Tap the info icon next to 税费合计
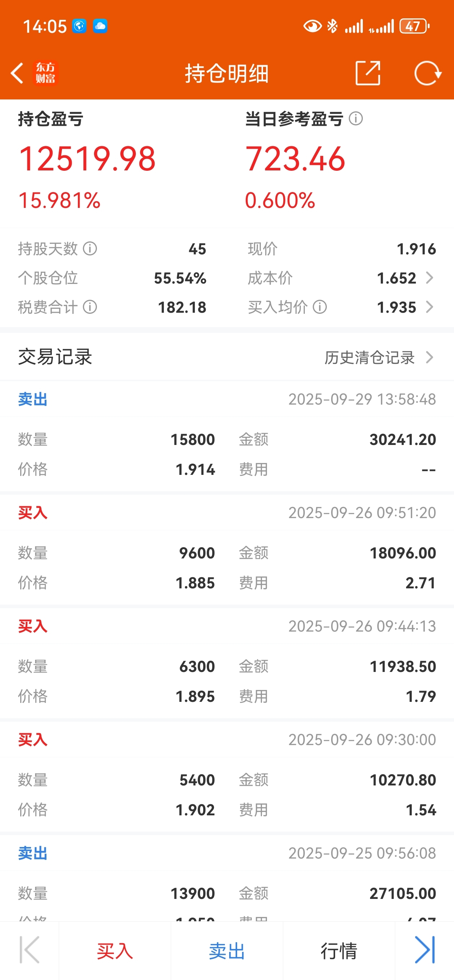 90,307
